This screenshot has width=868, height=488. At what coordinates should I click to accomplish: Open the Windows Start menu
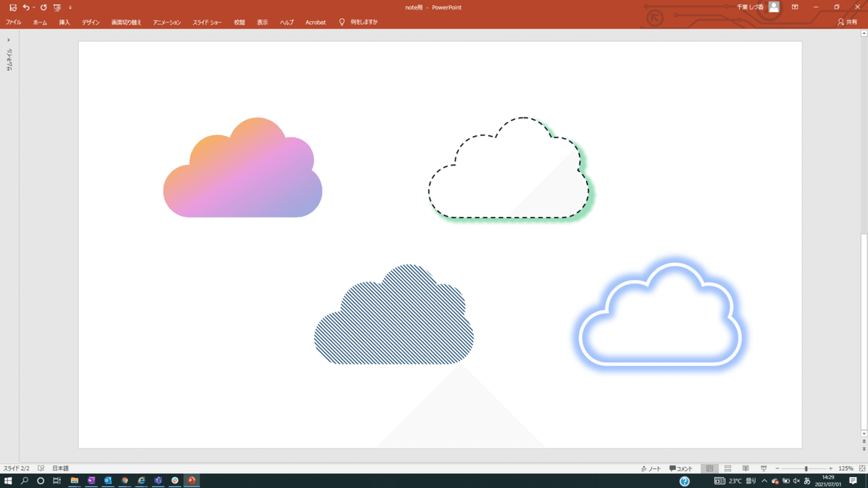(x=8, y=481)
